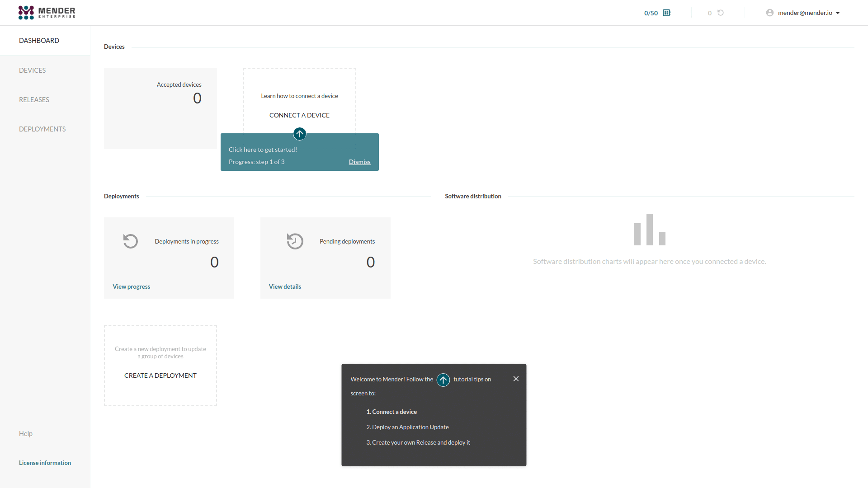This screenshot has width=868, height=488.
Task: Click Connect a Device button
Action: 299,115
